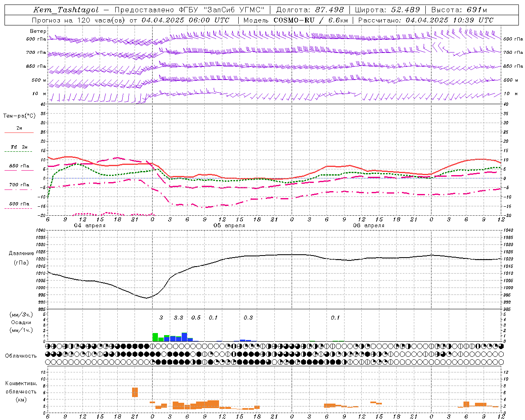Select the left 10 м wind level label
525x420 pixels.
pos(39,94)
